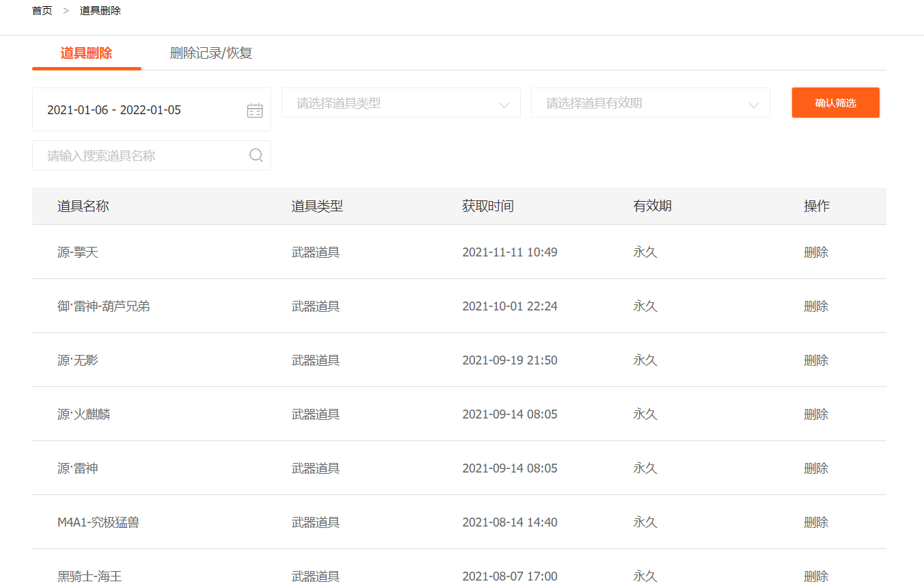Delete the 御·雷神-葫芦兄弟 item
924x584 pixels.
click(x=816, y=306)
